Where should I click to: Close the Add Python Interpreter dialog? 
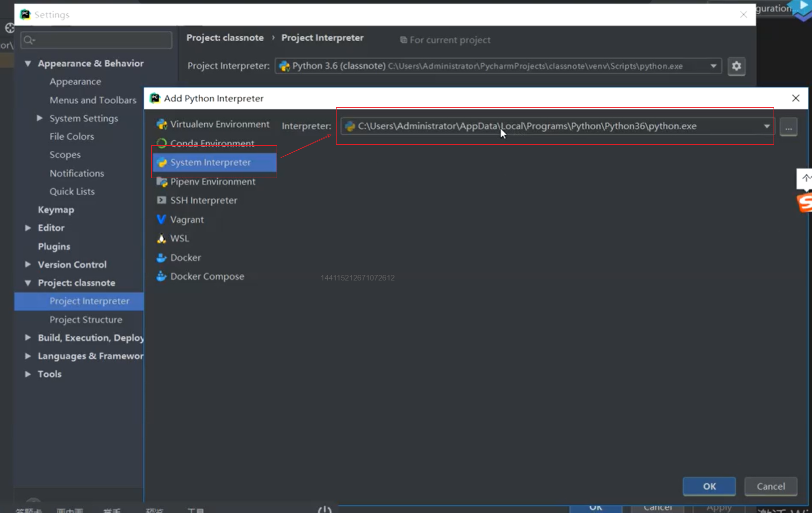[796, 98]
